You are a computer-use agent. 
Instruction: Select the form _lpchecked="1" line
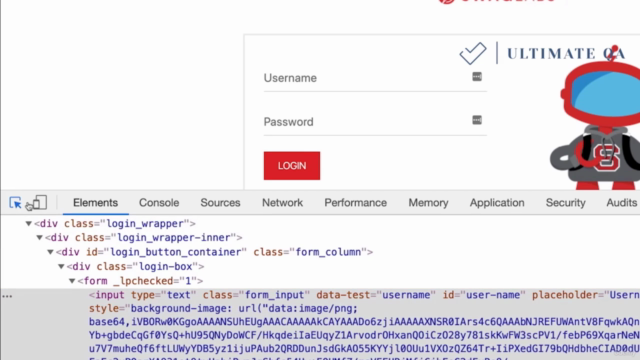[140, 281]
